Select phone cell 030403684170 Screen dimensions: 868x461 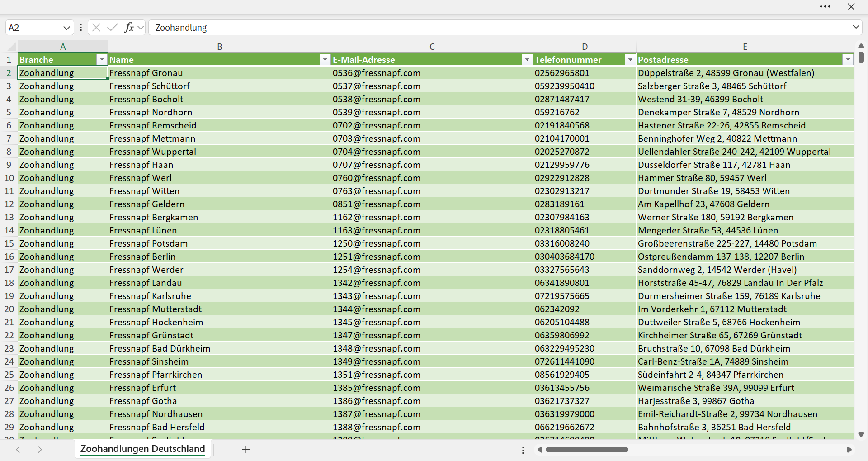click(x=585, y=257)
